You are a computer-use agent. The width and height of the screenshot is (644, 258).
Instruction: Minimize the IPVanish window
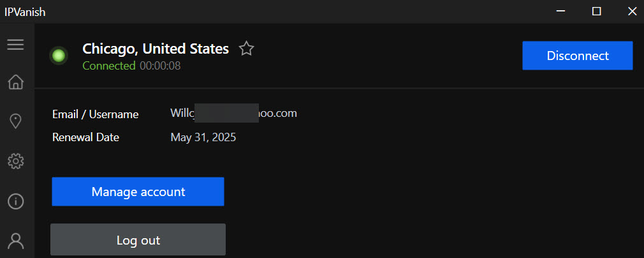(x=561, y=11)
